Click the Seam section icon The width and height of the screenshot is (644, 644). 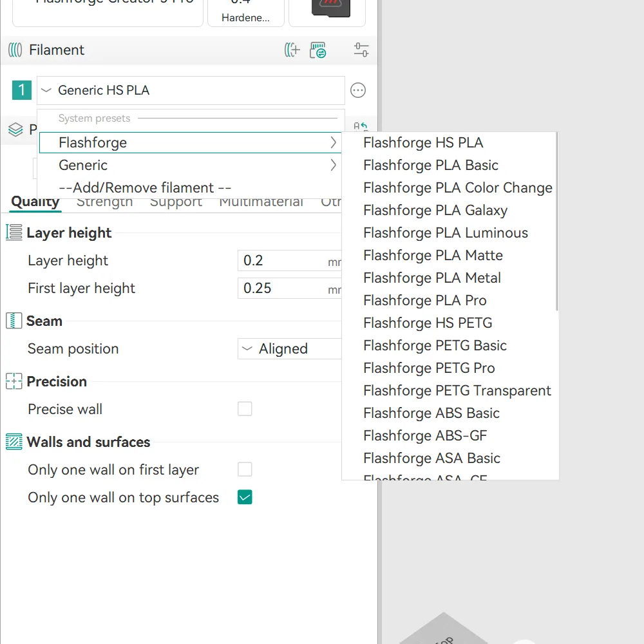pos(14,321)
